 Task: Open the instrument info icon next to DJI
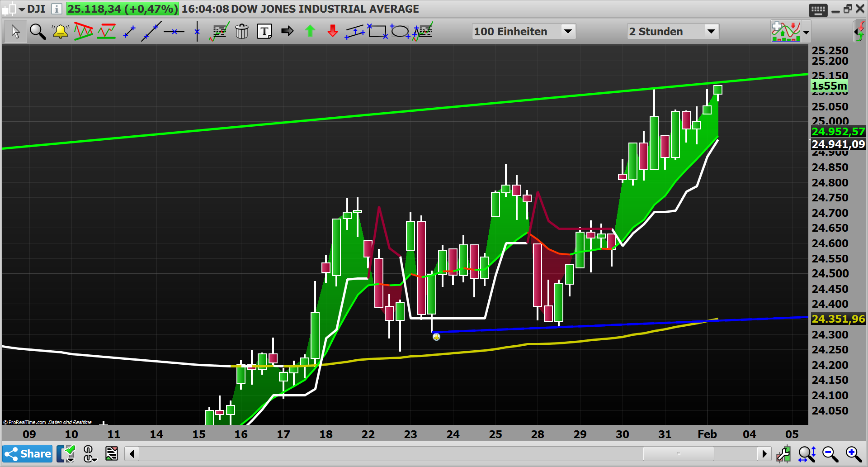[x=56, y=9]
